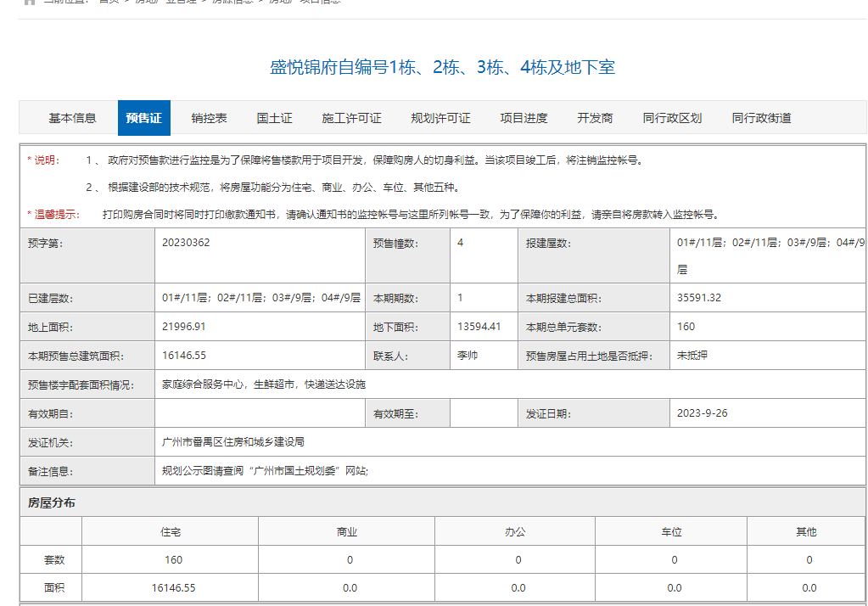Select the remark about 广州市国土规划委 website
This screenshot has height=606, width=868.
(x=266, y=471)
